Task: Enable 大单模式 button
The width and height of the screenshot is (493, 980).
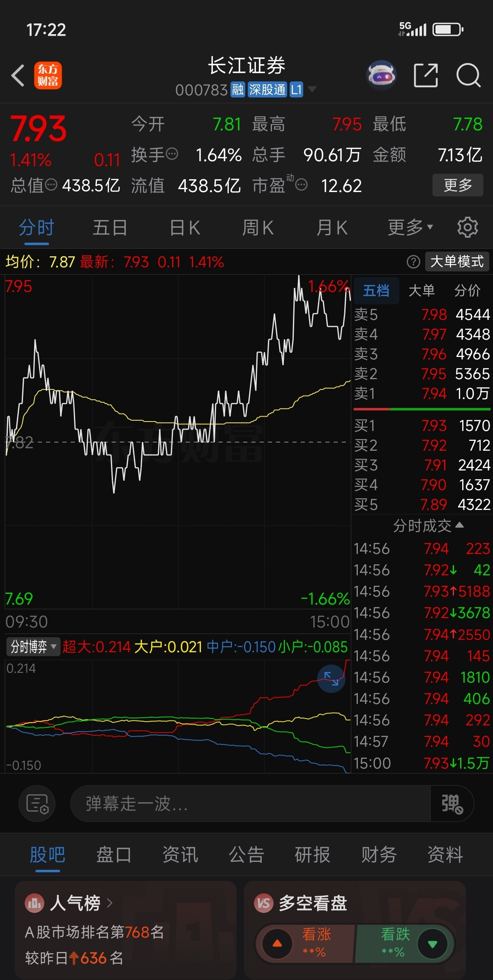Action: pos(457,262)
